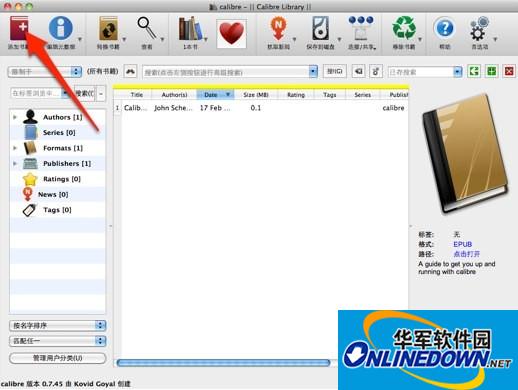Viewport: 518px width, 390px height.
Task: Click the red heart Donate icon
Action: coord(232,33)
